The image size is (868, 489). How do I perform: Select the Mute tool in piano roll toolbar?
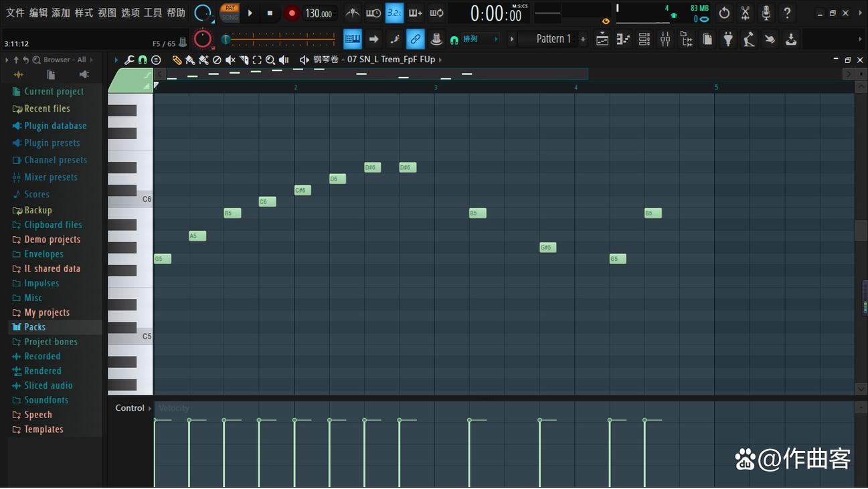click(x=230, y=60)
